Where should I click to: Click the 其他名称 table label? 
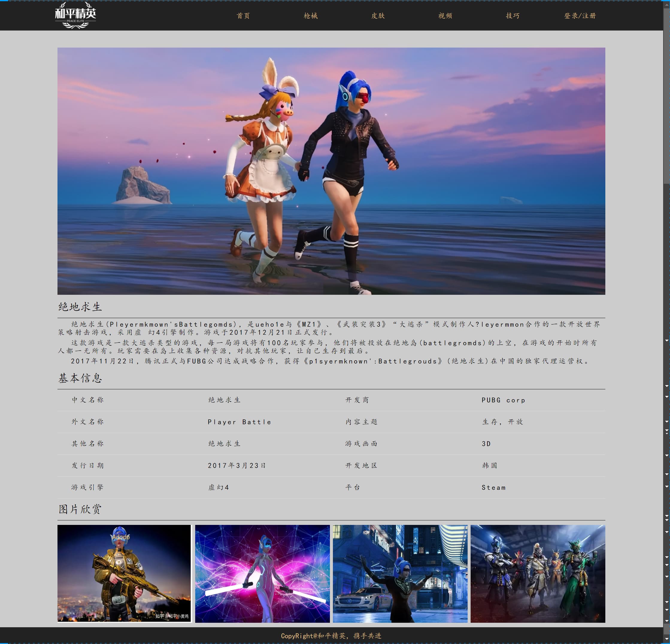click(88, 443)
